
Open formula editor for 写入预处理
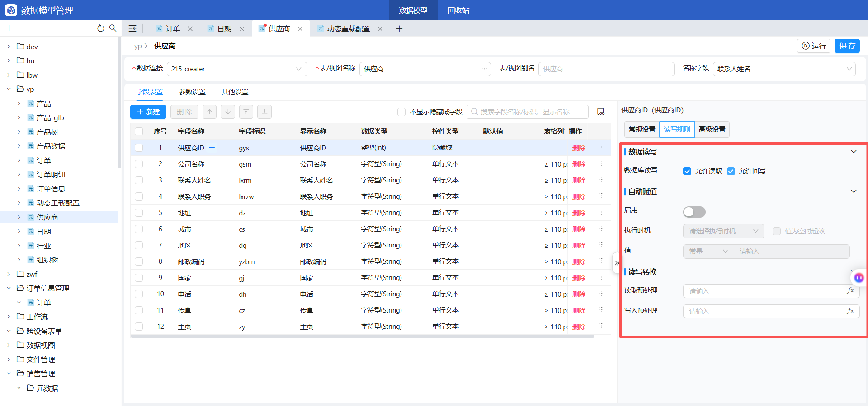click(x=850, y=311)
